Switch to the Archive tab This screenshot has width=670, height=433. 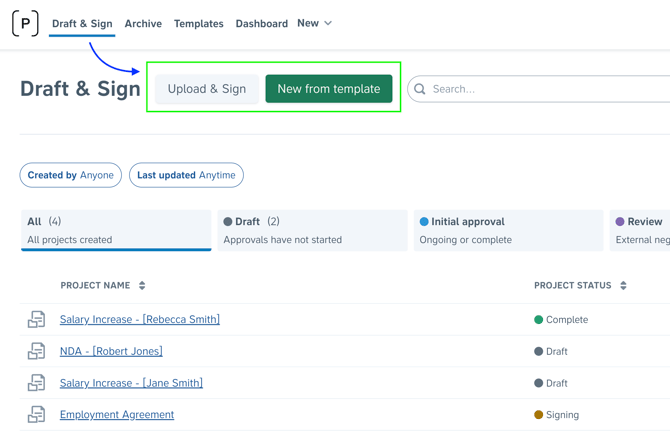143,24
